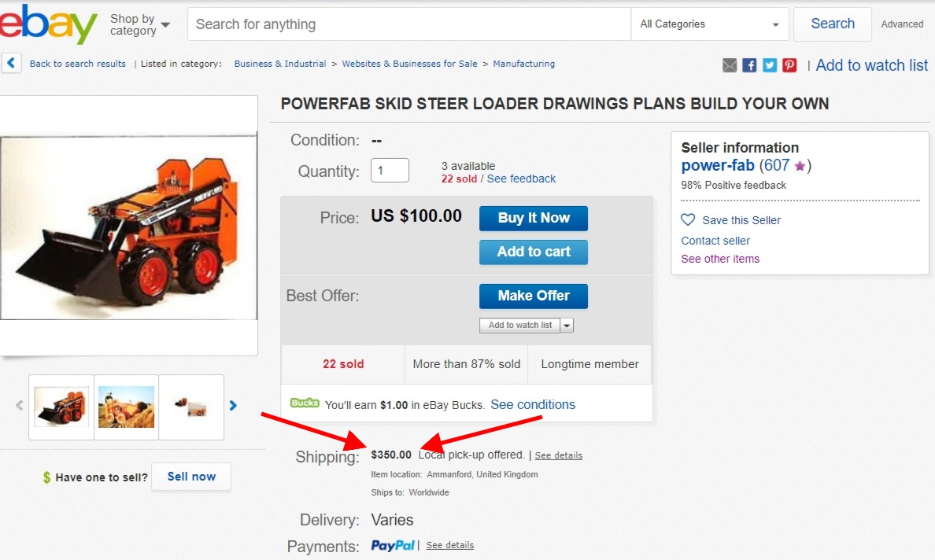The width and height of the screenshot is (935, 560).
Task: Open seller feedback via See feedback link
Action: [x=521, y=179]
